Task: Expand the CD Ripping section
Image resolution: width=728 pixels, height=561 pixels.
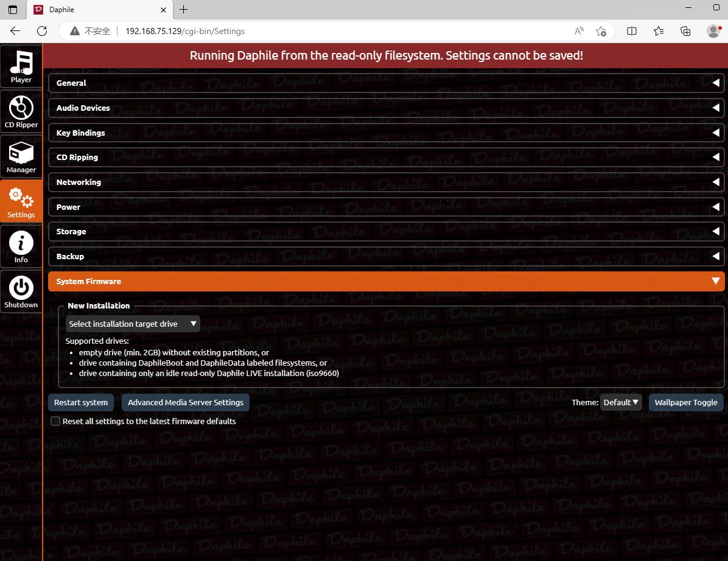Action: click(x=386, y=158)
